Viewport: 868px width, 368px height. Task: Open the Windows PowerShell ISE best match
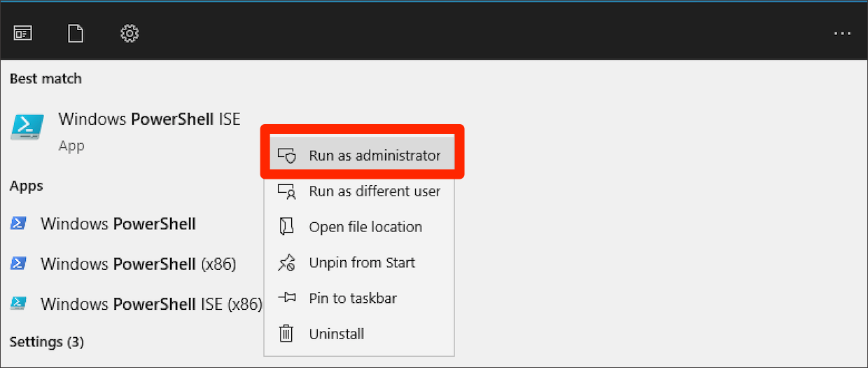click(x=149, y=119)
